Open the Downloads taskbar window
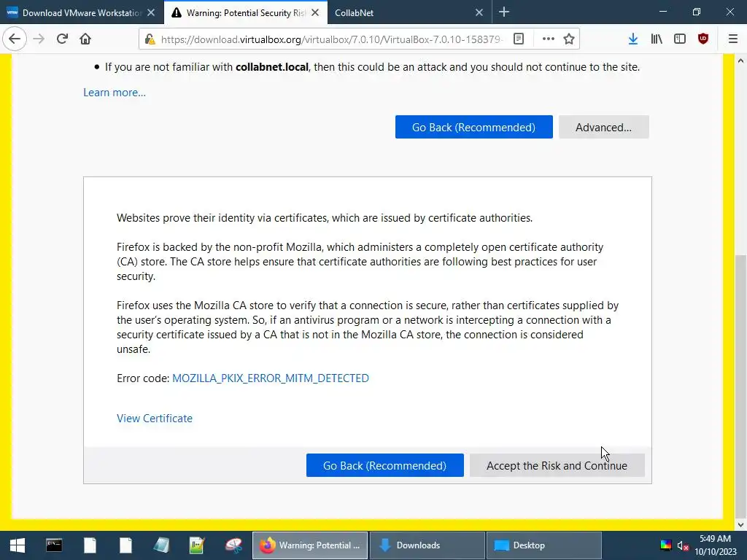Screen dimensions: 747x560 tap(427, 545)
